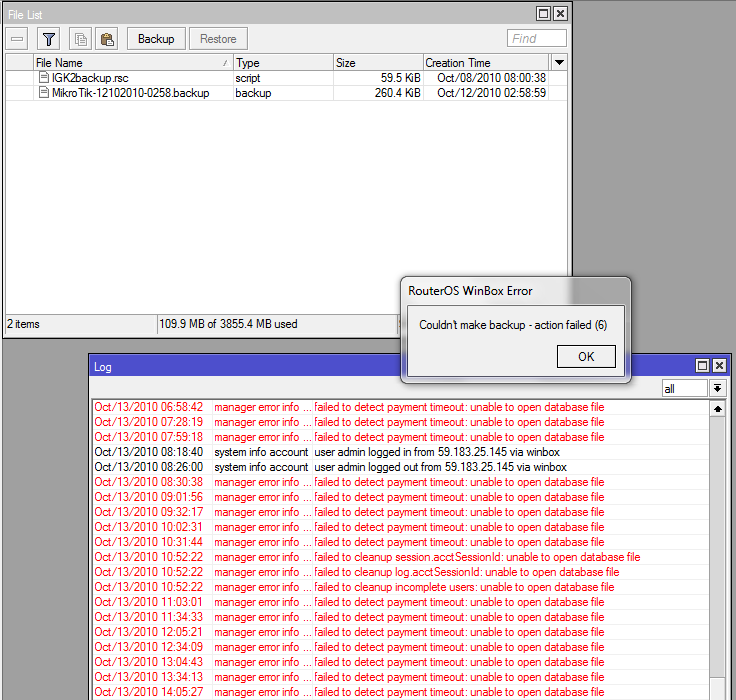Select the Oct/13/2010 09:01:56 log entry
This screenshot has height=700, width=736.
pos(400,497)
